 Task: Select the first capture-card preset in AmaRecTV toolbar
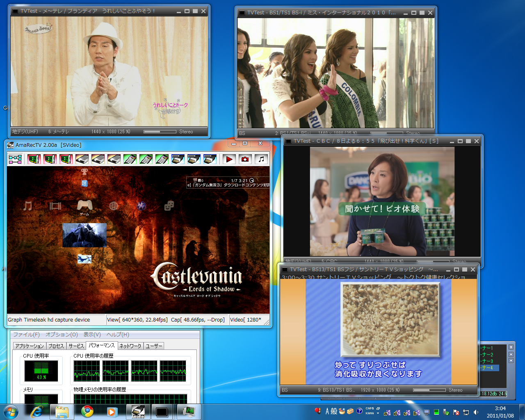(x=33, y=159)
